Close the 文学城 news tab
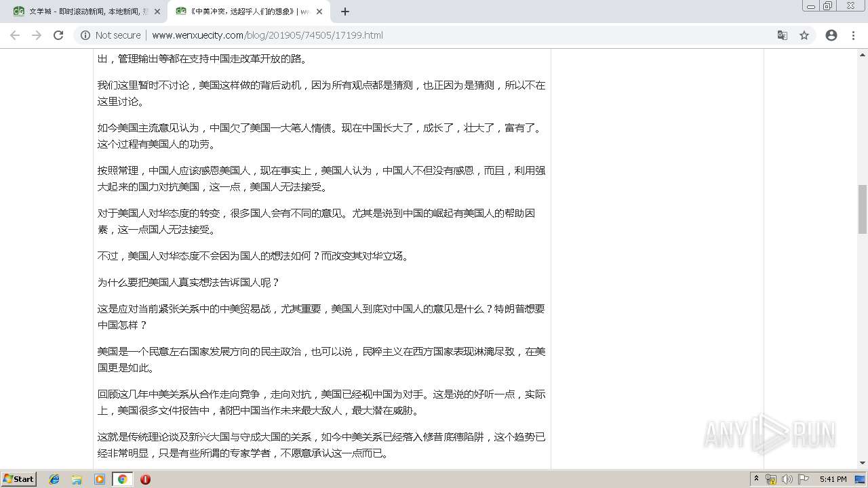Viewport: 868px width, 488px height. [x=157, y=12]
